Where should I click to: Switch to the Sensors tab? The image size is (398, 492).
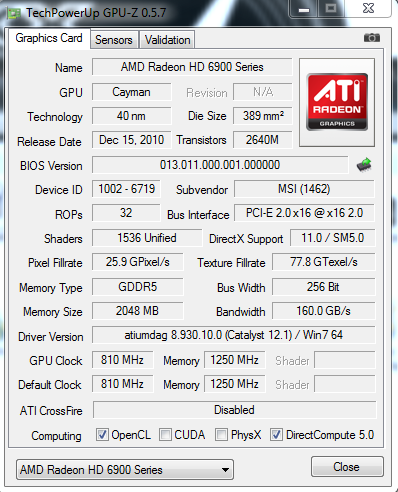[114, 40]
